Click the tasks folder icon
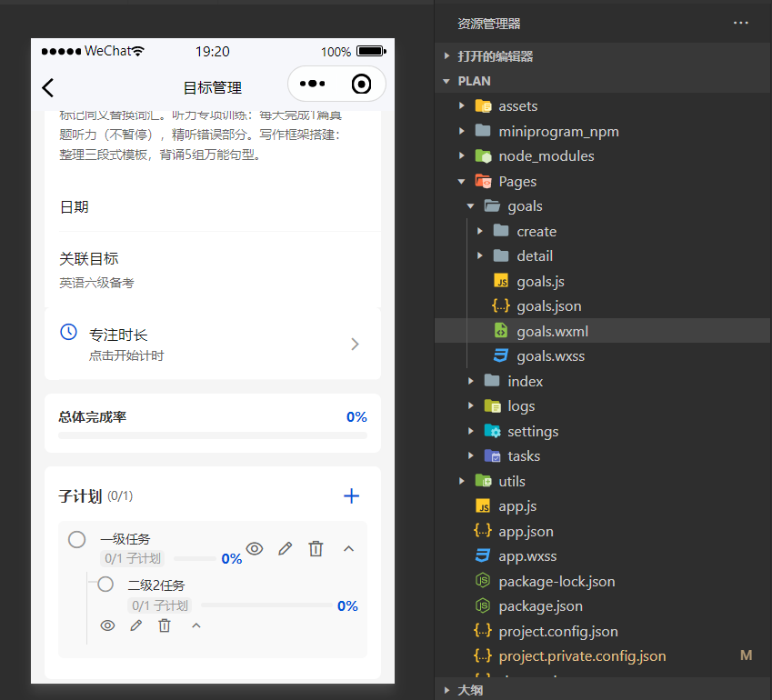The image size is (772, 700). pos(492,455)
